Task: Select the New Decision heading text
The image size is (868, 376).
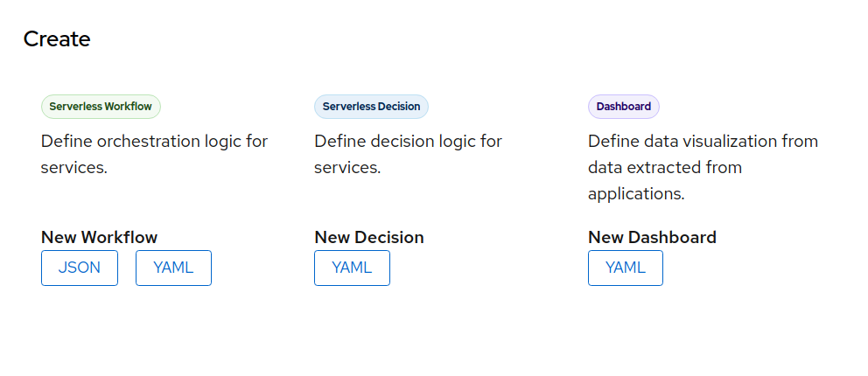Action: 368,237
